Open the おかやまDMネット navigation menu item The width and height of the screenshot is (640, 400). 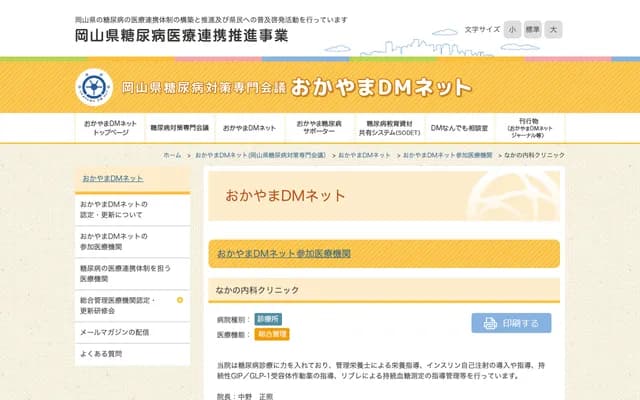click(249, 128)
